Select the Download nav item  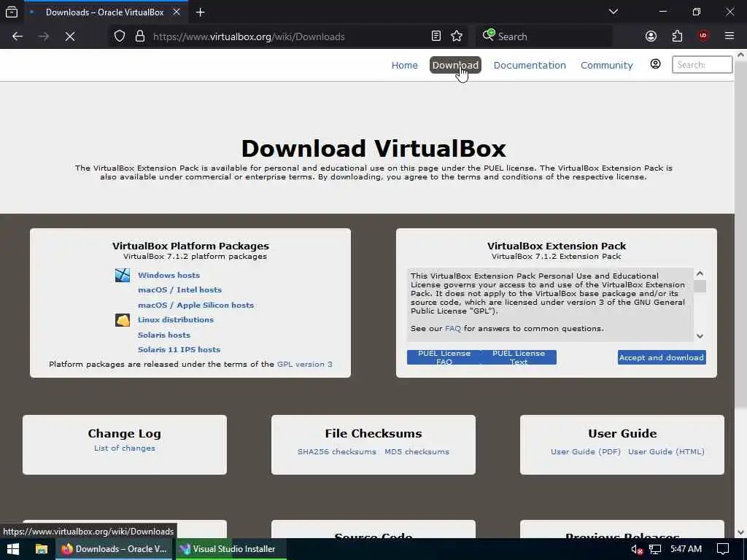455,65
